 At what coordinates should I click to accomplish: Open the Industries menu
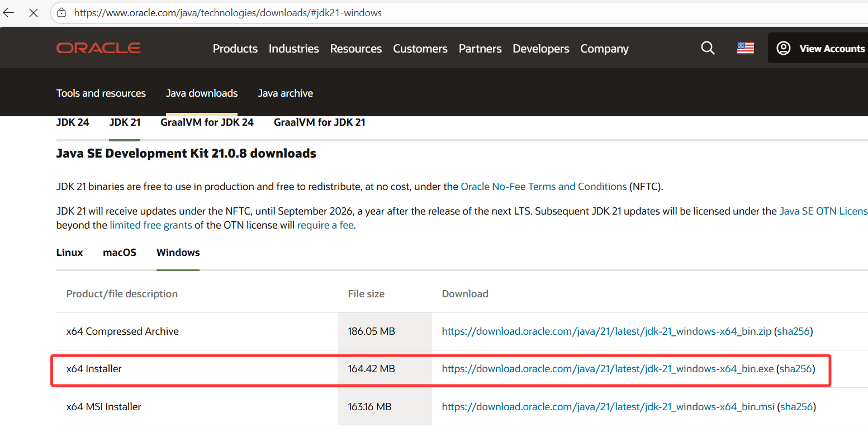(x=294, y=49)
